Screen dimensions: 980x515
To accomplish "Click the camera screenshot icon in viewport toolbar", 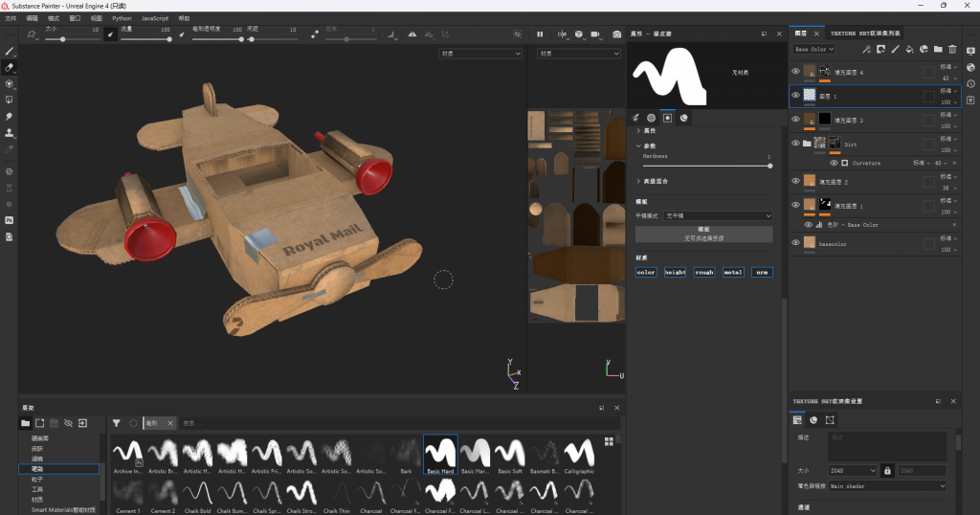I will pos(618,34).
